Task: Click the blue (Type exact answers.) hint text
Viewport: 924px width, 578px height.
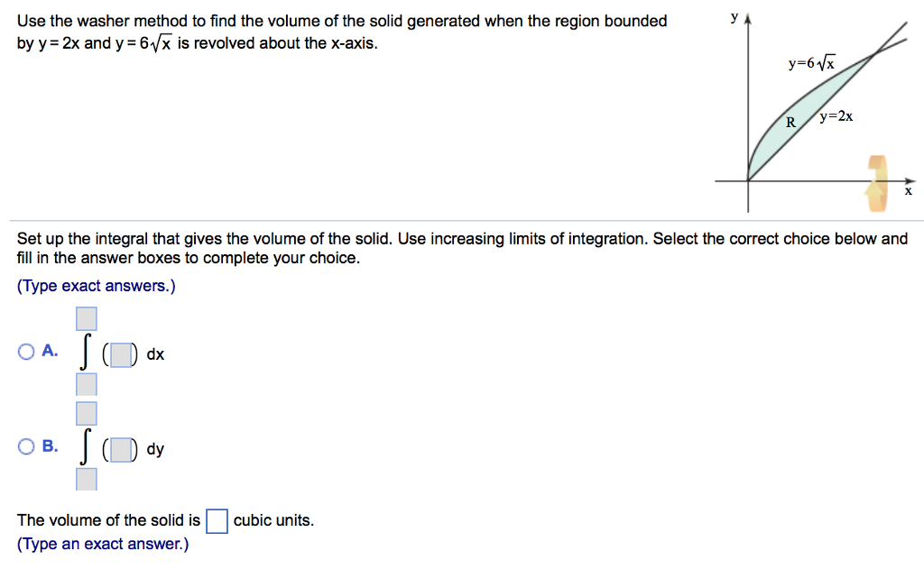Action: click(x=93, y=285)
